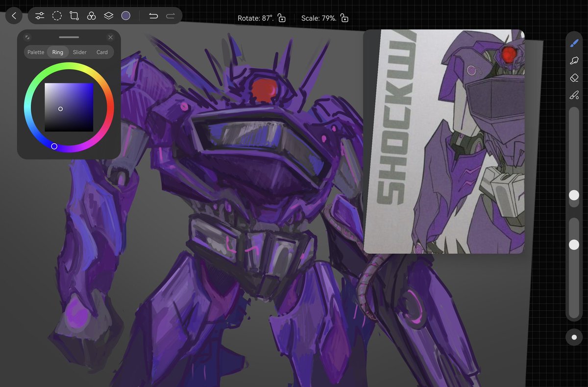Open the adjustments sliders menu
The height and width of the screenshot is (387, 588).
tap(40, 16)
